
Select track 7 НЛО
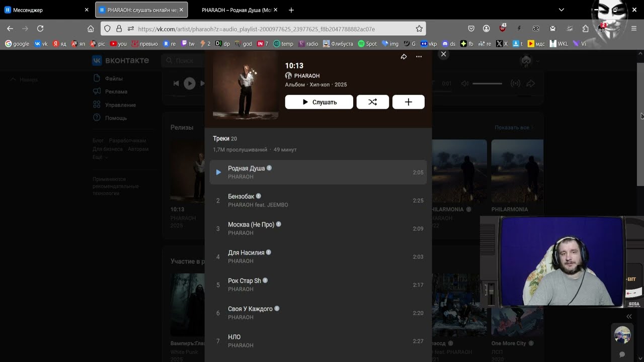318,341
